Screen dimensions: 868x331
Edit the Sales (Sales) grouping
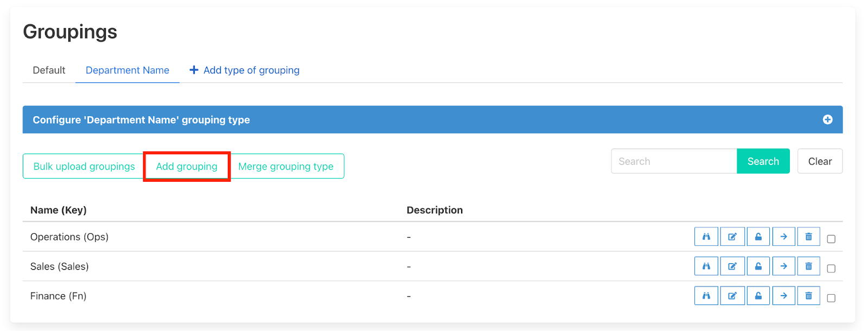point(732,266)
